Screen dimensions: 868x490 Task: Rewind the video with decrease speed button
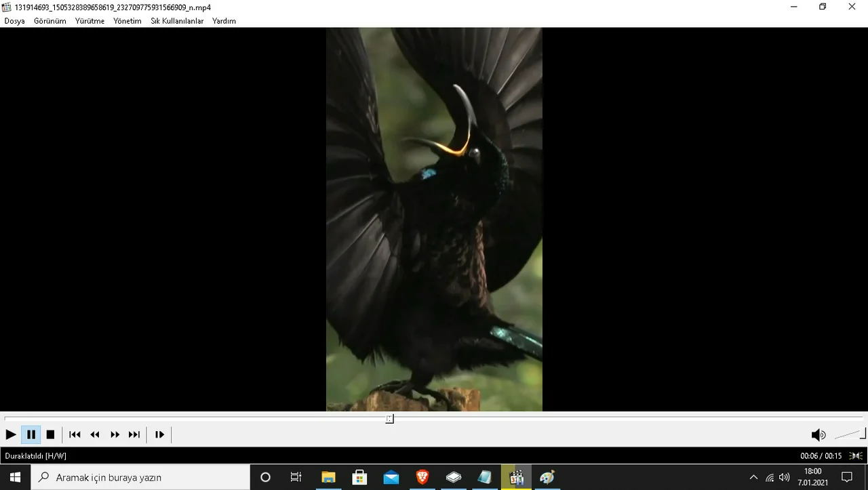coord(95,434)
